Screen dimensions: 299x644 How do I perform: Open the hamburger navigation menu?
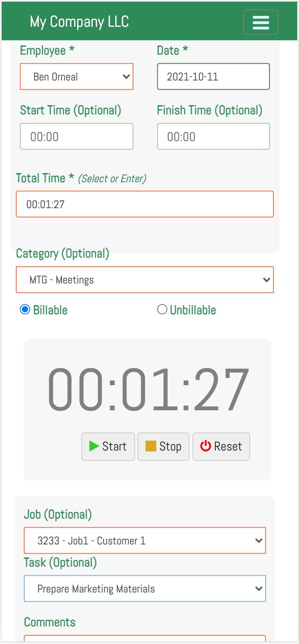[x=260, y=22]
